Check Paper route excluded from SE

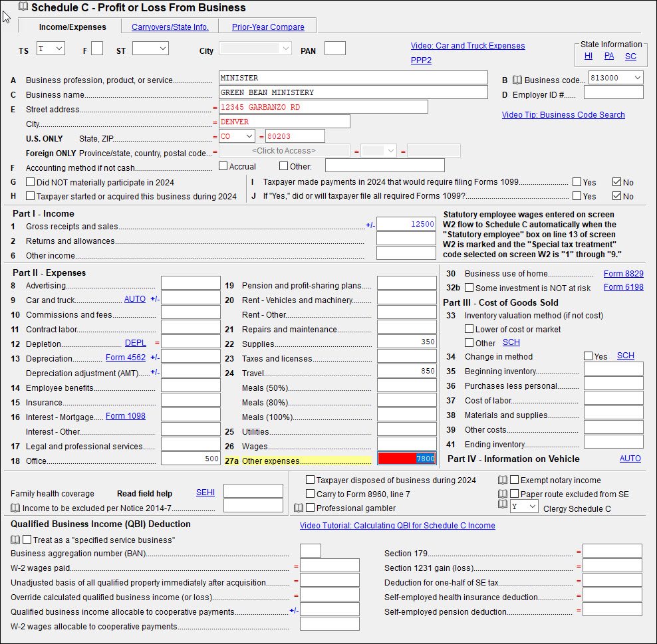click(515, 494)
